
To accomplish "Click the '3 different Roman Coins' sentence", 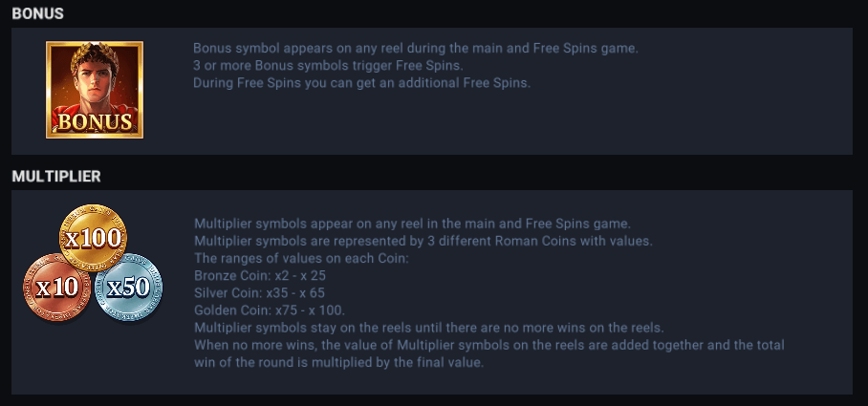I will (423, 242).
